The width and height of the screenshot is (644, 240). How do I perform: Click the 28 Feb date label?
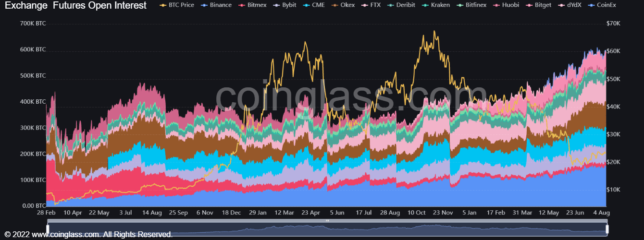click(47, 212)
